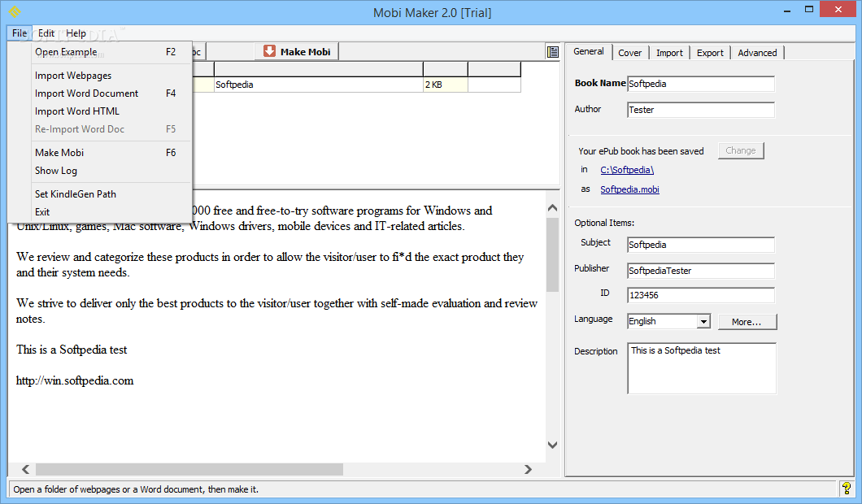Click the Description text area
The width and height of the screenshot is (862, 504).
pyautogui.click(x=702, y=368)
